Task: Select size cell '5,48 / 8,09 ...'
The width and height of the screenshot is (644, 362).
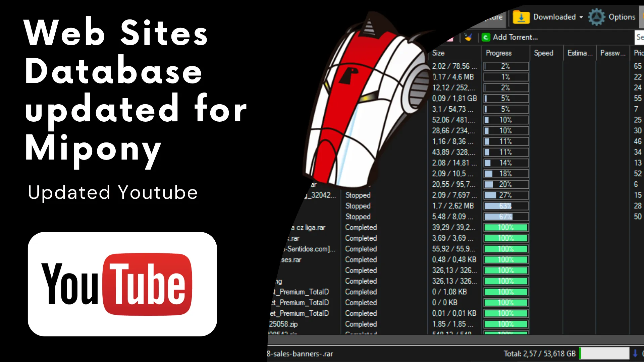Action: click(453, 217)
